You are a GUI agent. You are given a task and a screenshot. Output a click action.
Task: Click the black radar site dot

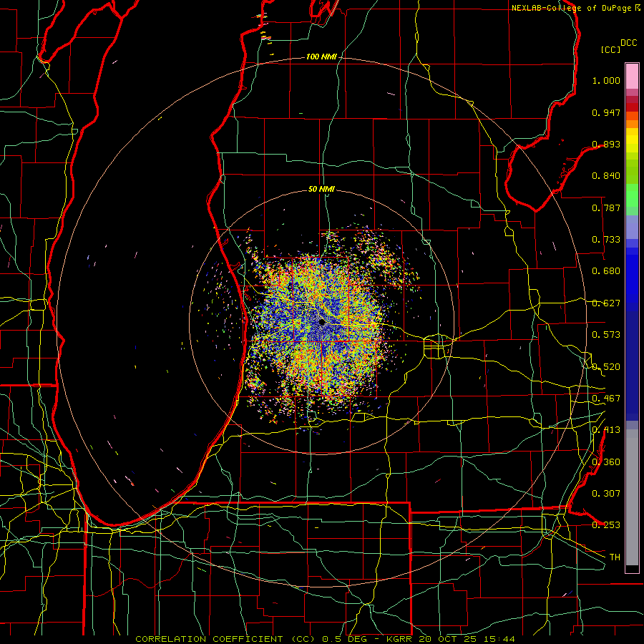321,322
